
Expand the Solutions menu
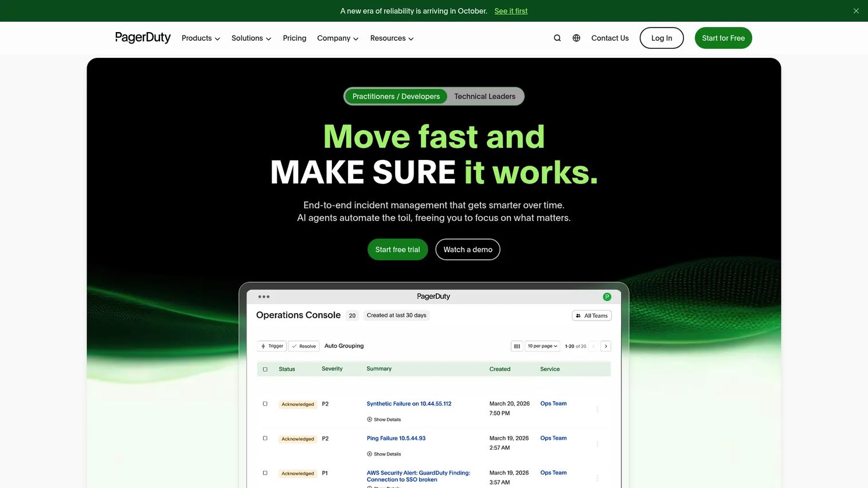coord(251,38)
